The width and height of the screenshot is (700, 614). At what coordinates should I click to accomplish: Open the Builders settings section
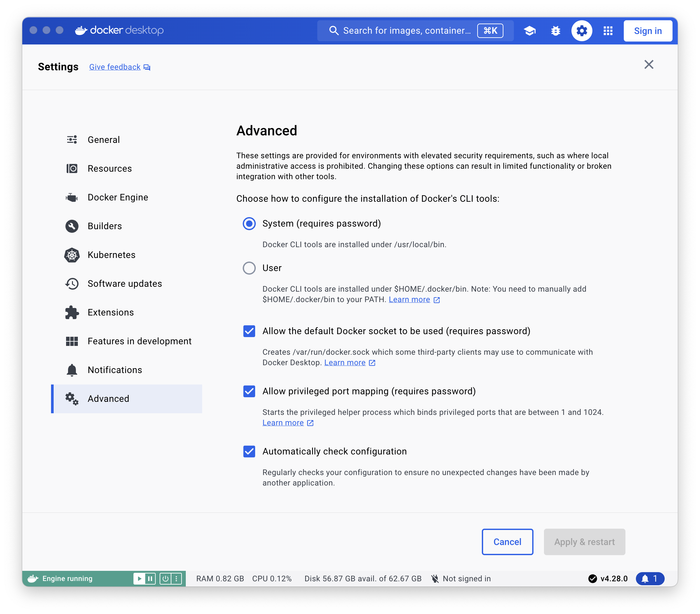tap(127, 226)
